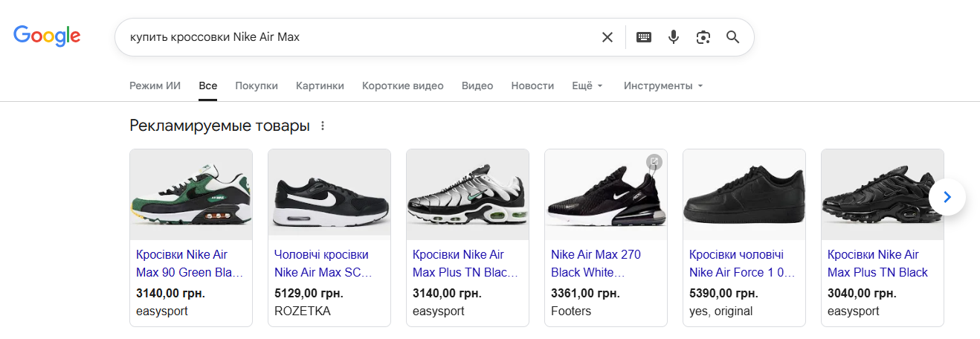Click the Рекламируемые товары heading
The height and width of the screenshot is (339, 980).
(x=219, y=126)
